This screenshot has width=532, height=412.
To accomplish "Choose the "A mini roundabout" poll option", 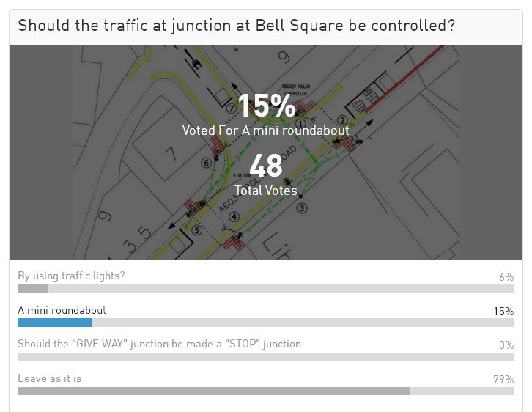I will 62,311.
